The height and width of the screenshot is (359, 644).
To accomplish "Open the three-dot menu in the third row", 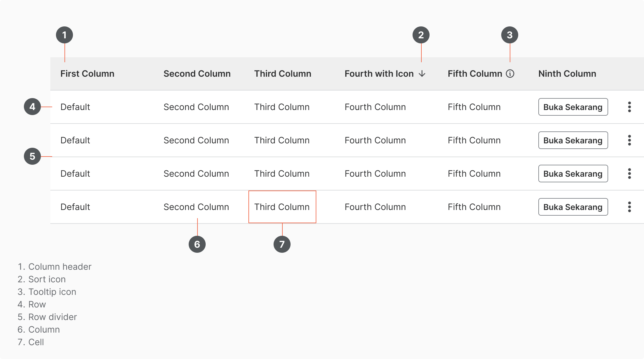I will [629, 174].
